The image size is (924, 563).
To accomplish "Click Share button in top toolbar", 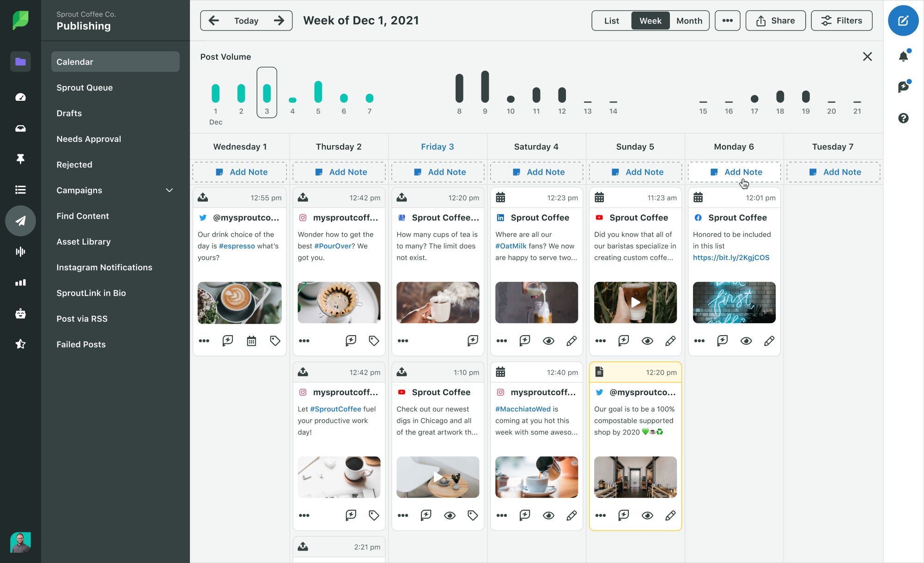I will pos(776,20).
